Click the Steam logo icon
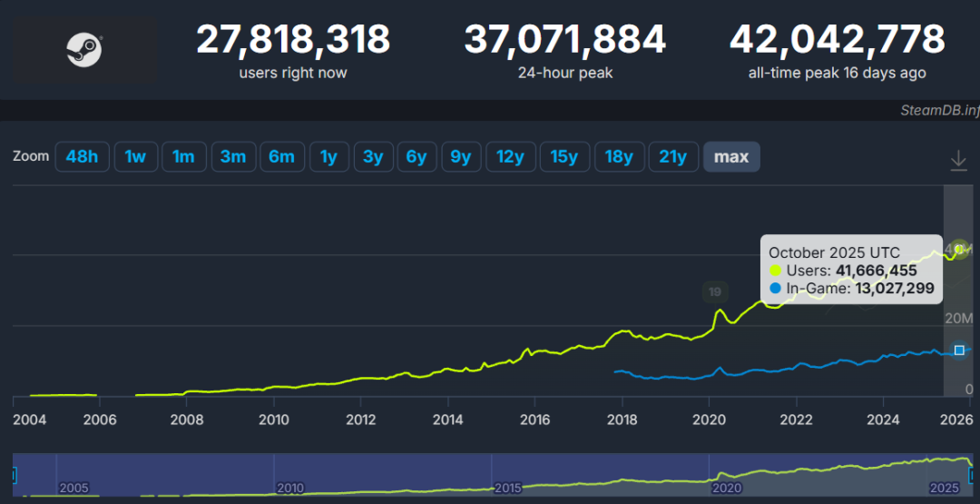The image size is (980, 504). 84,50
